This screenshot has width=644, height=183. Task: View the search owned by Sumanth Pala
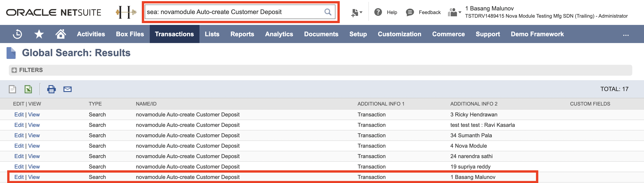(34, 135)
